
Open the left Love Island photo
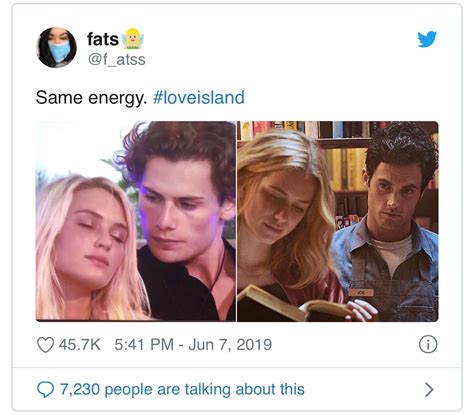(136, 221)
